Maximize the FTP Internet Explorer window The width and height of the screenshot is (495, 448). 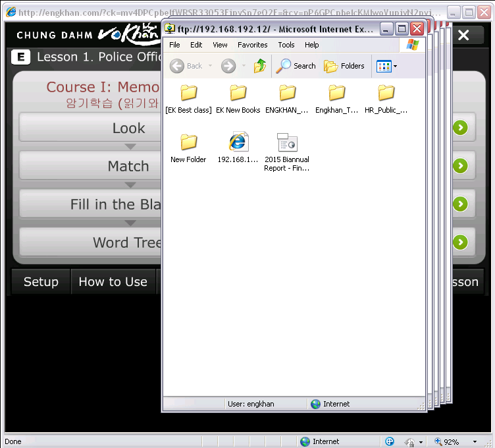[402, 29]
